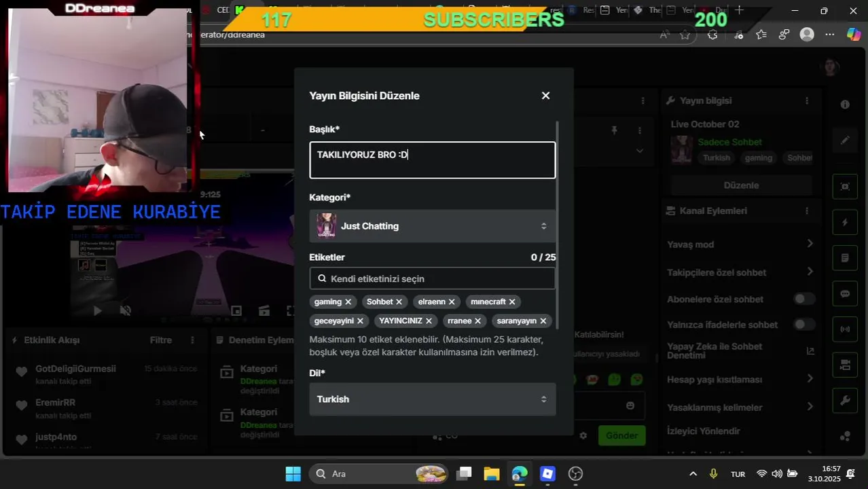This screenshot has width=868, height=489.
Task: Expand Takipçilere özel sohbet options
Action: point(810,272)
